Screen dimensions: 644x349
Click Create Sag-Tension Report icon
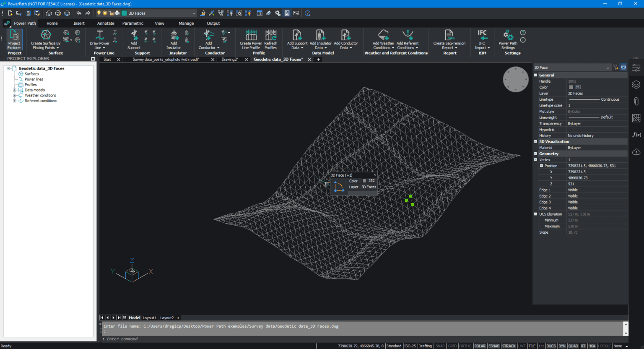pyautogui.click(x=449, y=35)
